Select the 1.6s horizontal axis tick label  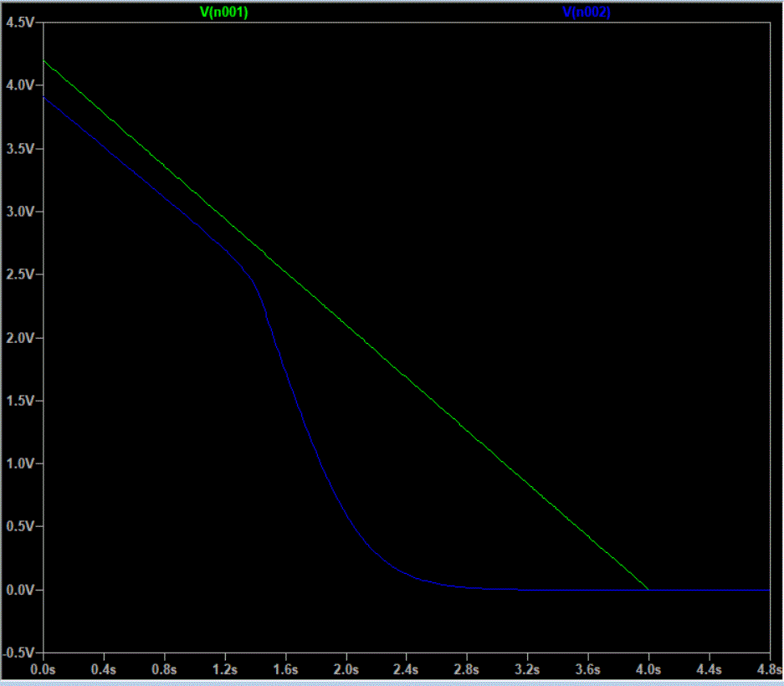[285, 669]
